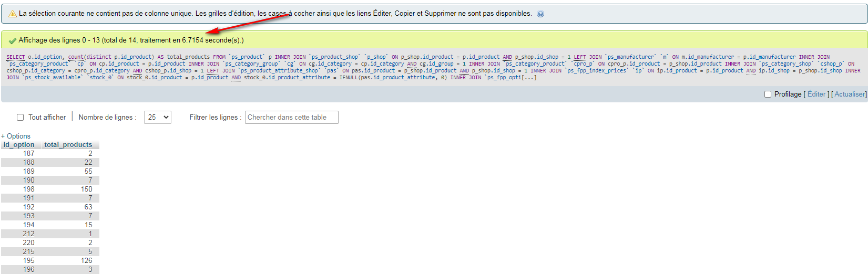Check the Tout afficher checkbox
This screenshot has height=275, width=868.
tap(21, 118)
